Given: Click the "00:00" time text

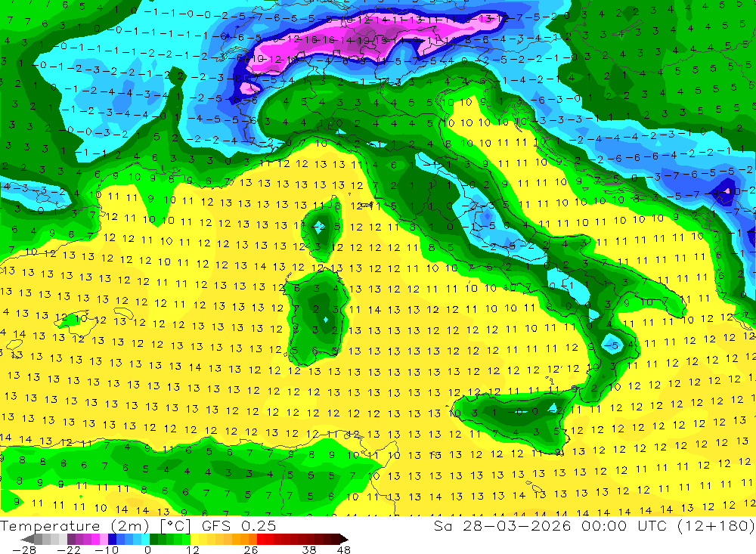Looking at the screenshot, I should pos(603,525).
